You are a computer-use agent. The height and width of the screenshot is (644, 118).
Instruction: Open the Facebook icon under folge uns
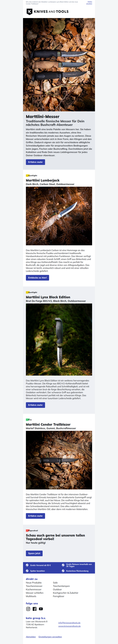(x=35, y=609)
